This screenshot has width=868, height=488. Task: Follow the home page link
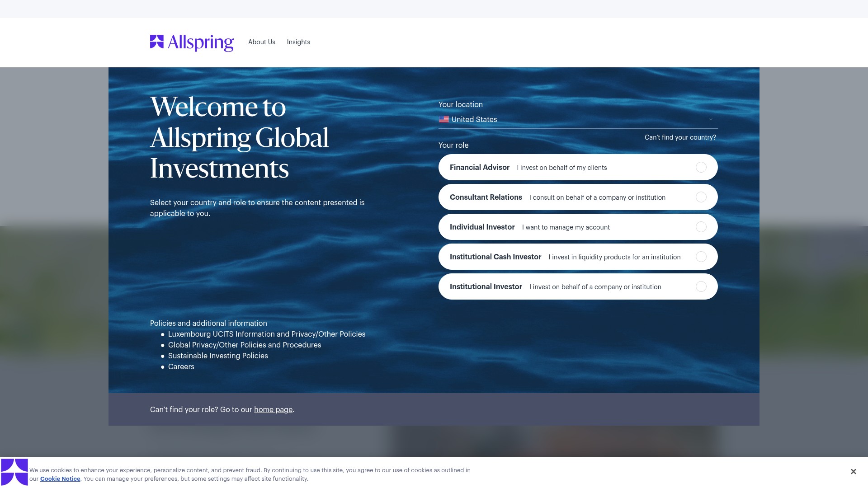coord(273,410)
